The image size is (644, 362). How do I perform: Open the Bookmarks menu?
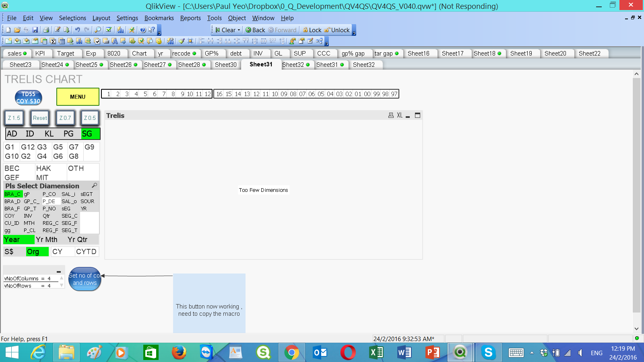(x=159, y=18)
